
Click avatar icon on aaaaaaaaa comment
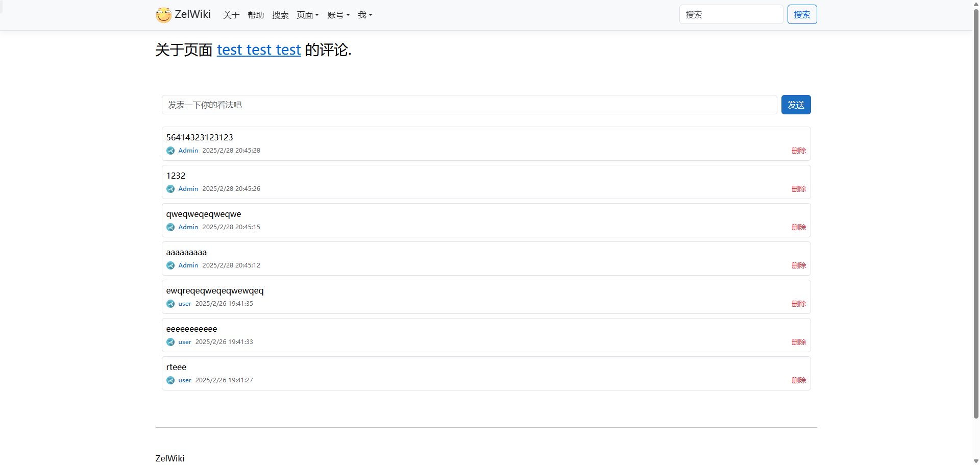point(170,265)
